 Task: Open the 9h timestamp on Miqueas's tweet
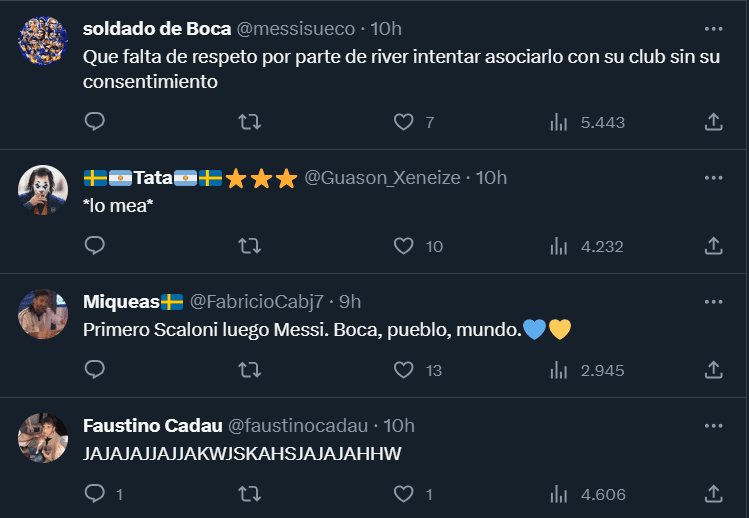350,302
